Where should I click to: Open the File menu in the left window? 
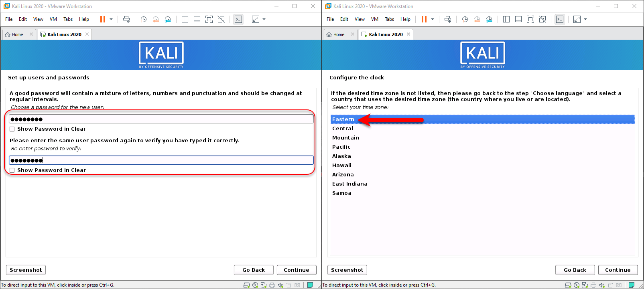[x=9, y=19]
